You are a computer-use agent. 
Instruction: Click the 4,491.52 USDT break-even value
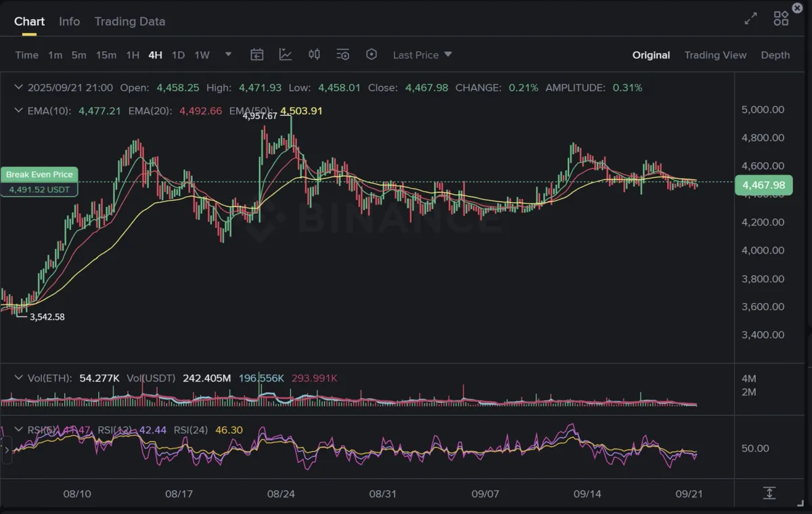click(x=39, y=189)
